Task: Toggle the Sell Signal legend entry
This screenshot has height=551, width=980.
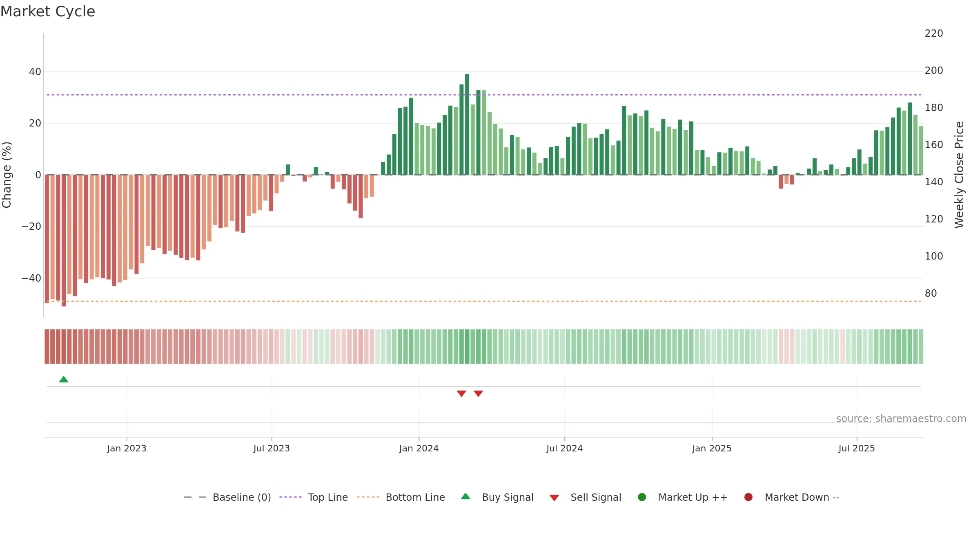Action: tap(585, 497)
